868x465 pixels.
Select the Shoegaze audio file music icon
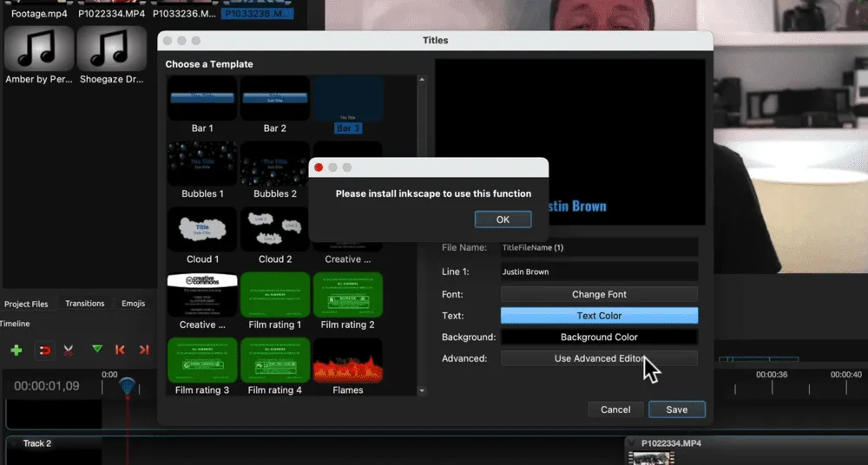pyautogui.click(x=111, y=49)
